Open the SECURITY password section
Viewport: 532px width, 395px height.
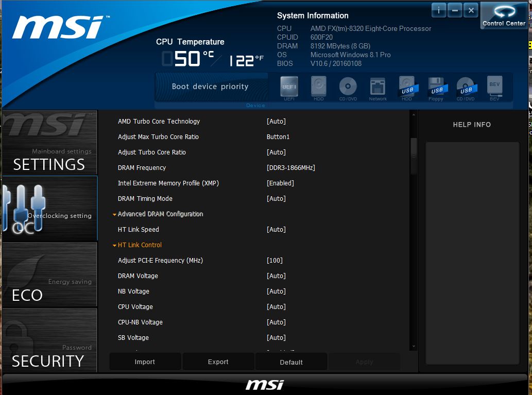[x=50, y=340]
